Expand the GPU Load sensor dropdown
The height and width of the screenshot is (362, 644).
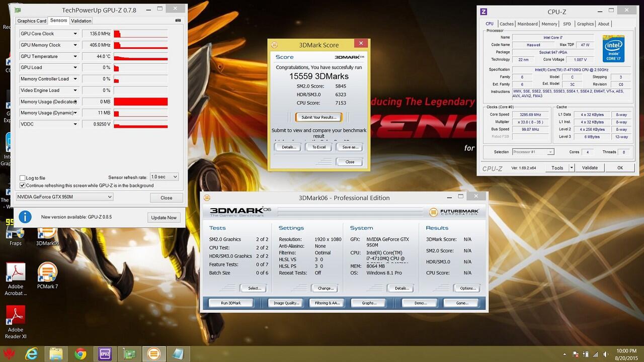coord(75,67)
